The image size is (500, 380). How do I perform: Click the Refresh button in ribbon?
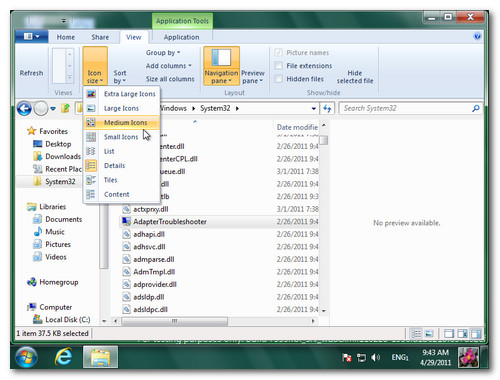[x=31, y=73]
